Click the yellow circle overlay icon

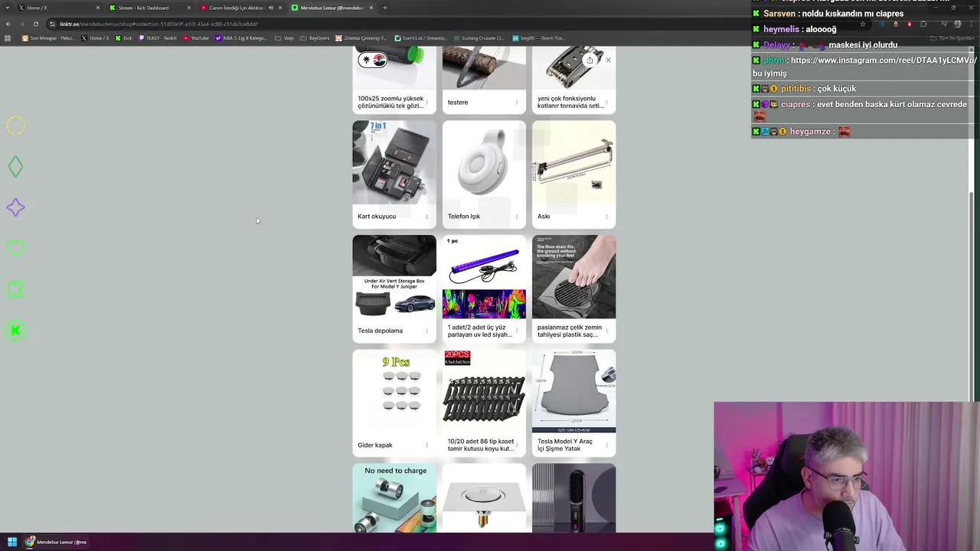(15, 126)
